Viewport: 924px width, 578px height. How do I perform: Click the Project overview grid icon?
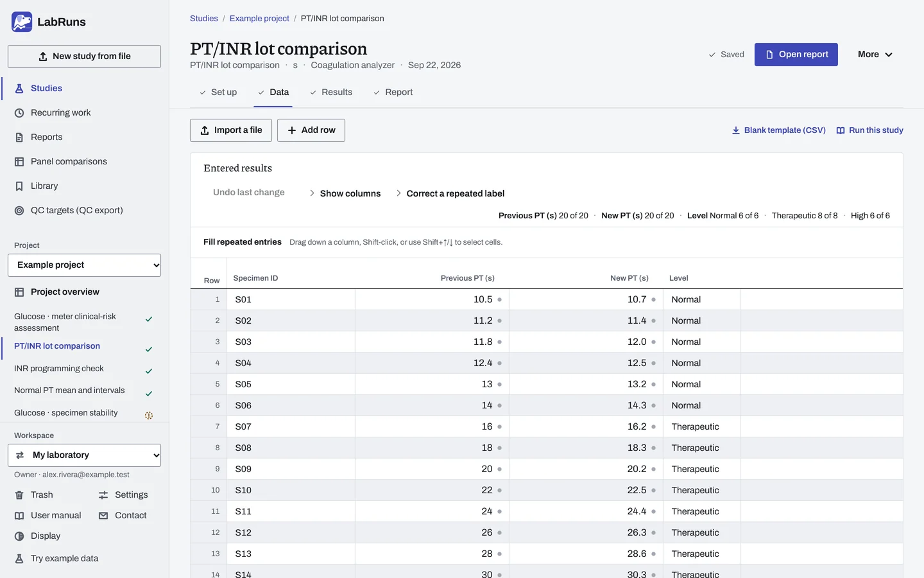[19, 292]
